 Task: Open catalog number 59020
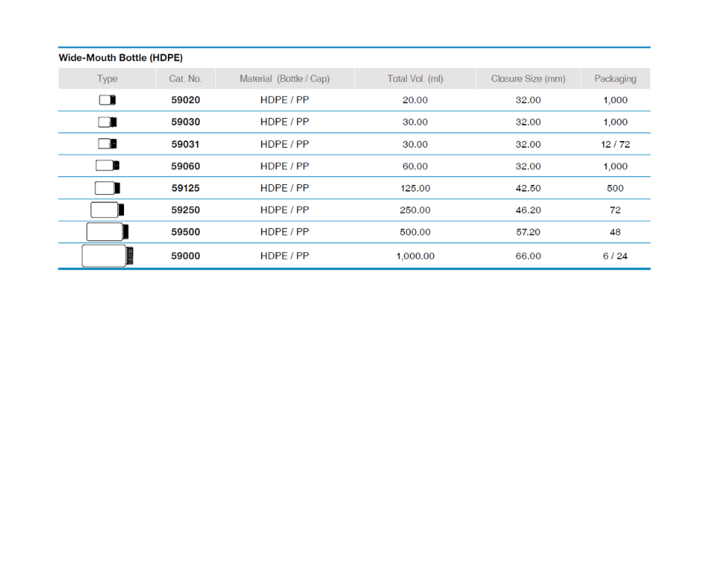click(x=185, y=100)
